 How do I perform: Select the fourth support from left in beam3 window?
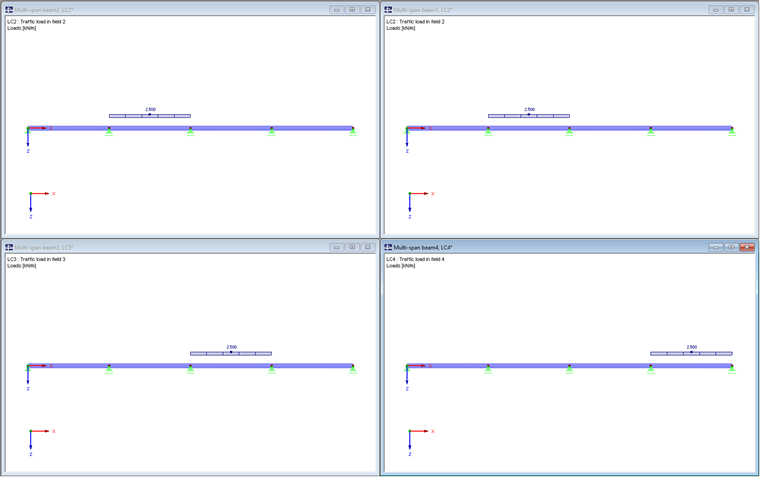coord(272,369)
